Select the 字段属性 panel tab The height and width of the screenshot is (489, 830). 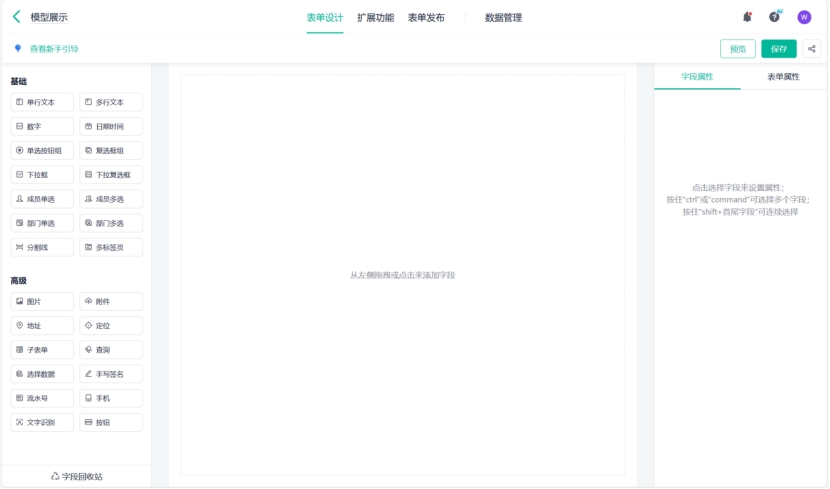pos(697,77)
